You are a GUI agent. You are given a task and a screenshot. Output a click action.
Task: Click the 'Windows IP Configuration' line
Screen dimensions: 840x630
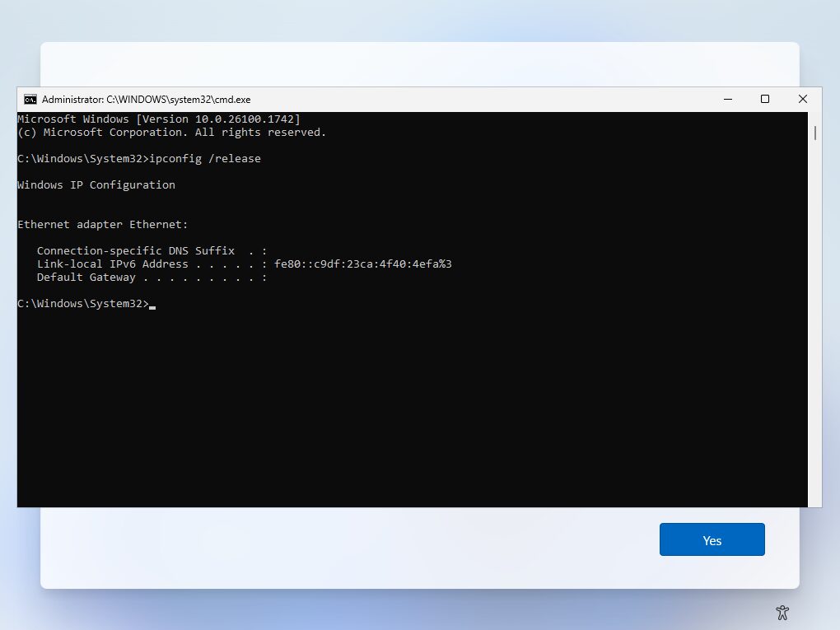[x=96, y=184]
